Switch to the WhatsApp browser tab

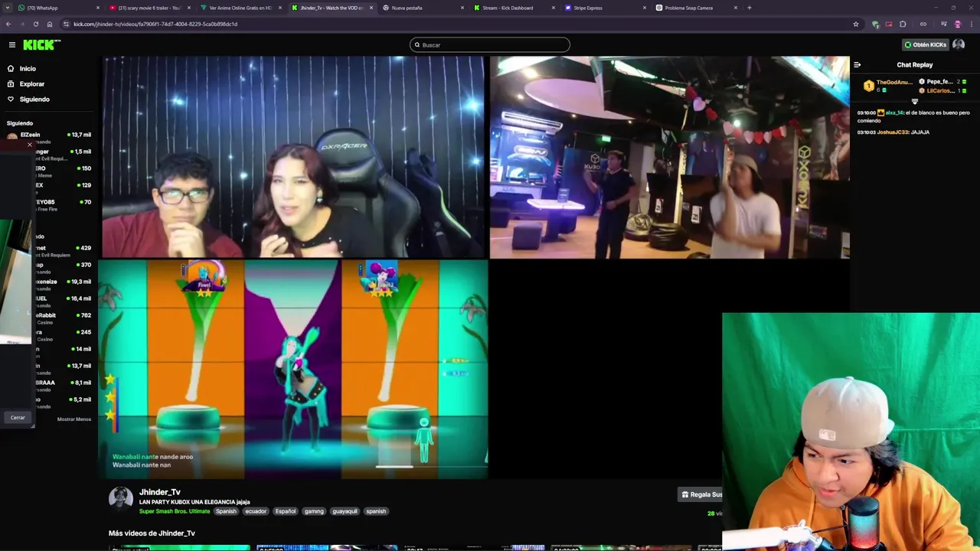coord(59,8)
